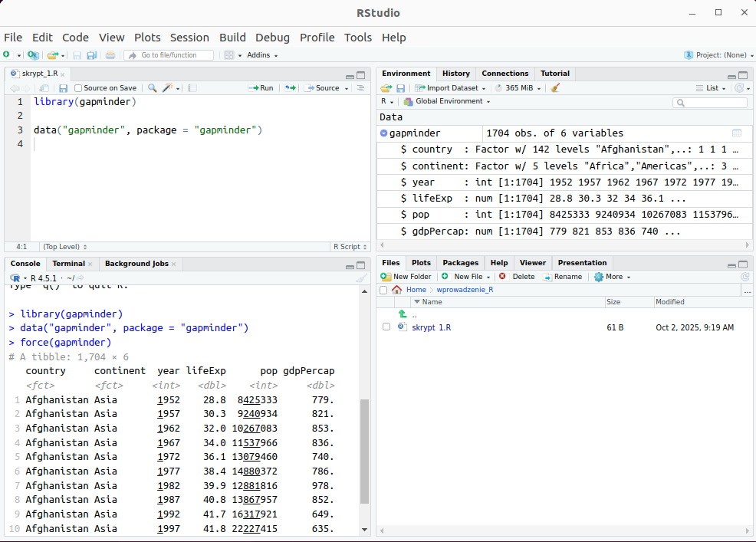Screen dimensions: 756x542
Task: Clear the console with broom icon
Action: pos(361,278)
